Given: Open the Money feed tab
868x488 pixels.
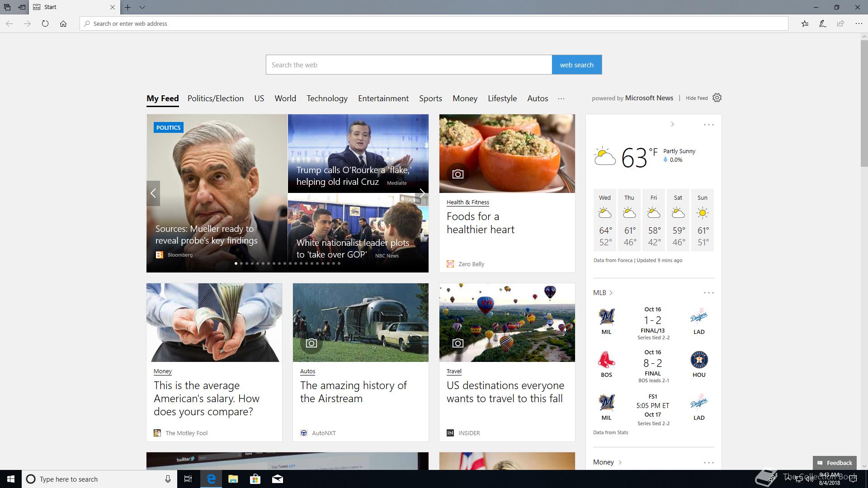Looking at the screenshot, I should coord(465,99).
